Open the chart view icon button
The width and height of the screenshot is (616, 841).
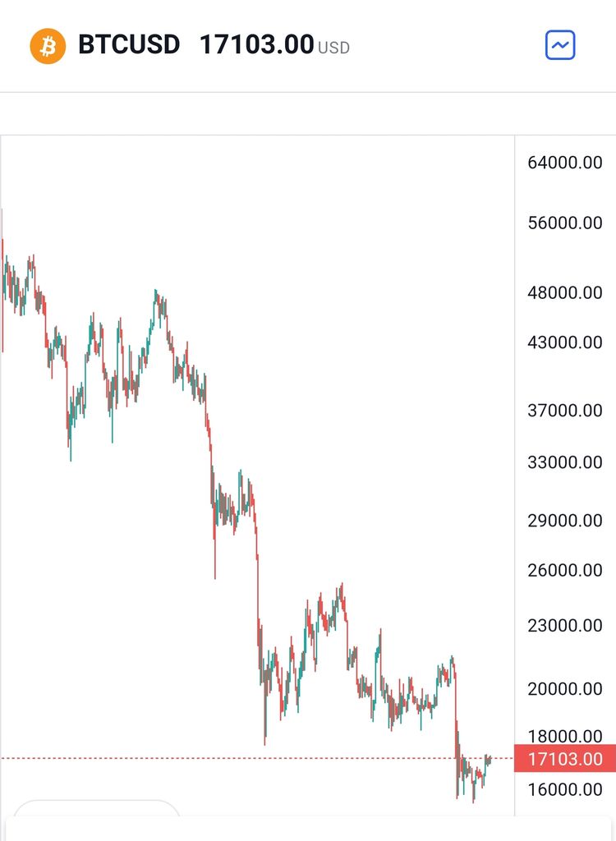pyautogui.click(x=560, y=45)
